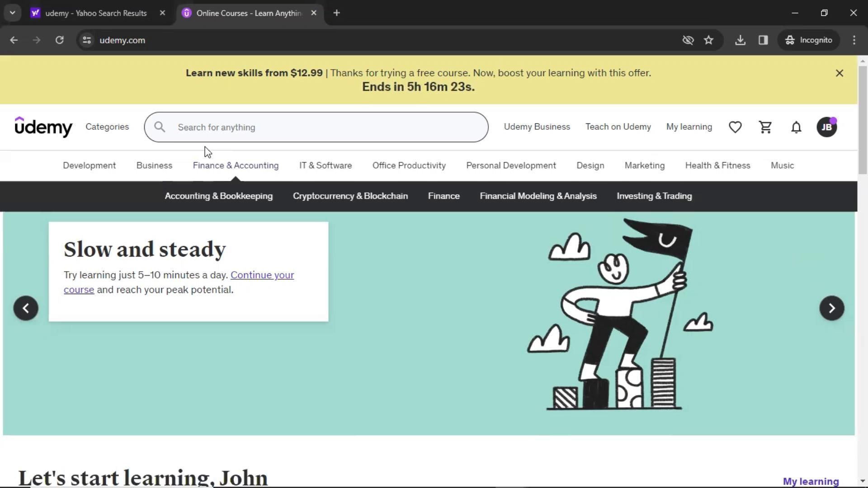
Task: Follow the Continue your course link
Action: (x=262, y=275)
